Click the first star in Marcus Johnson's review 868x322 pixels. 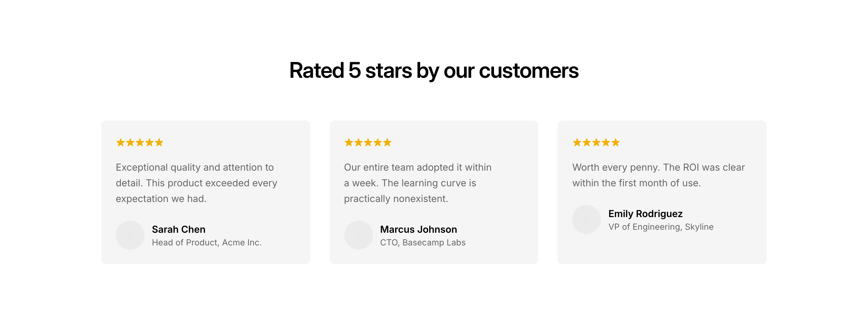pyautogui.click(x=349, y=142)
